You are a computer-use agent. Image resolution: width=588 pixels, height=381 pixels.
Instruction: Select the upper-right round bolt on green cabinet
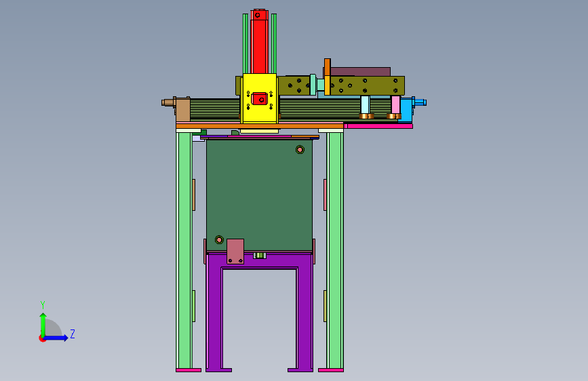[300, 150]
